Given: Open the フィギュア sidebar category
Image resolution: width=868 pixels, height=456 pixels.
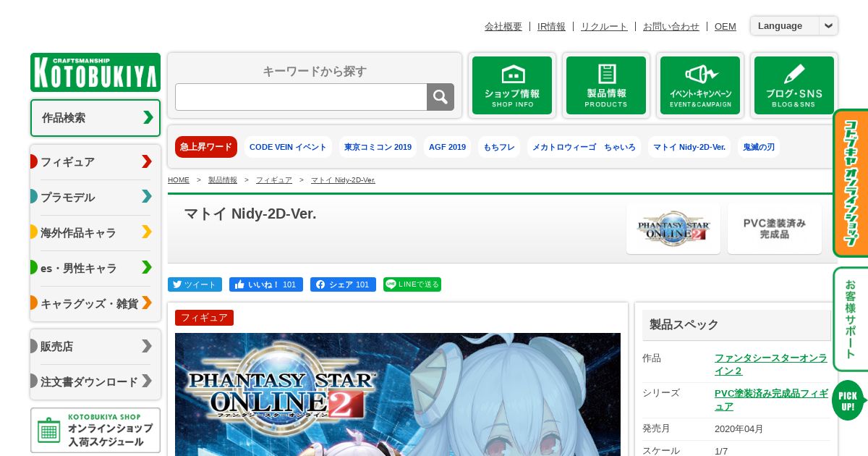Looking at the screenshot, I should 95,161.
